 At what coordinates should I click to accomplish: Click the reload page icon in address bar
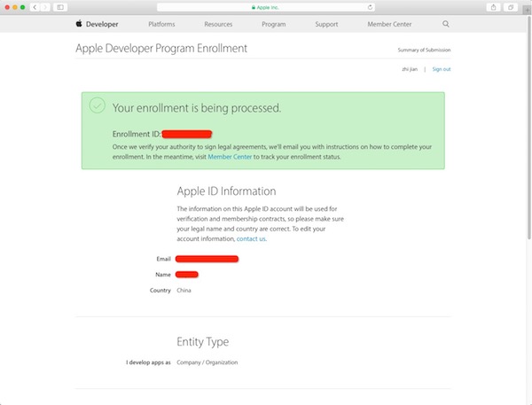pyautogui.click(x=370, y=7)
